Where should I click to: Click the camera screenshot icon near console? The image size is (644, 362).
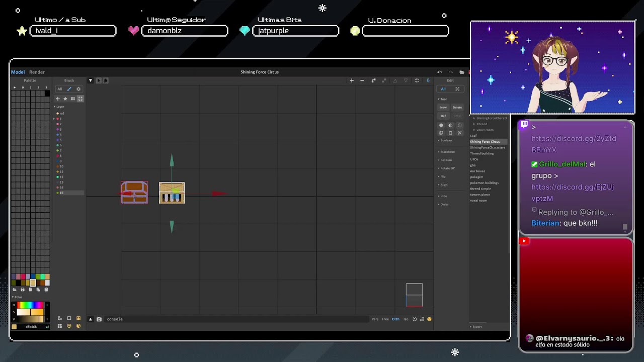[99, 319]
